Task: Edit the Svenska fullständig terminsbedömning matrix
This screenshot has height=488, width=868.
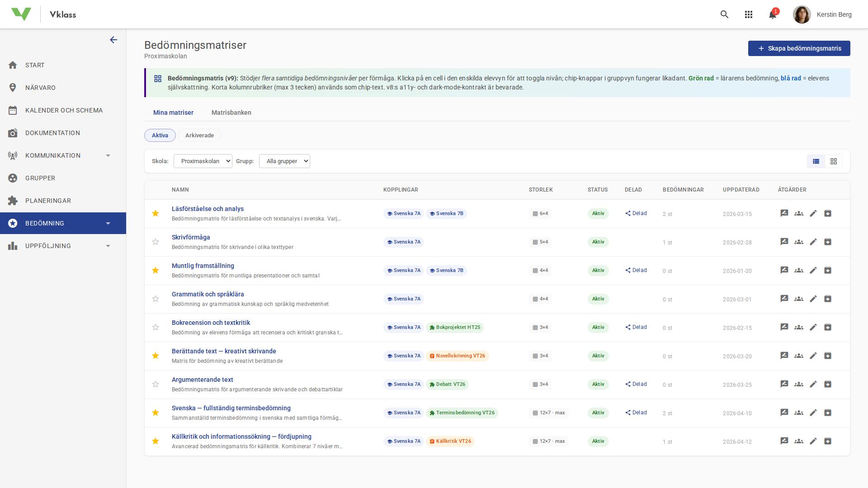Action: point(813,413)
